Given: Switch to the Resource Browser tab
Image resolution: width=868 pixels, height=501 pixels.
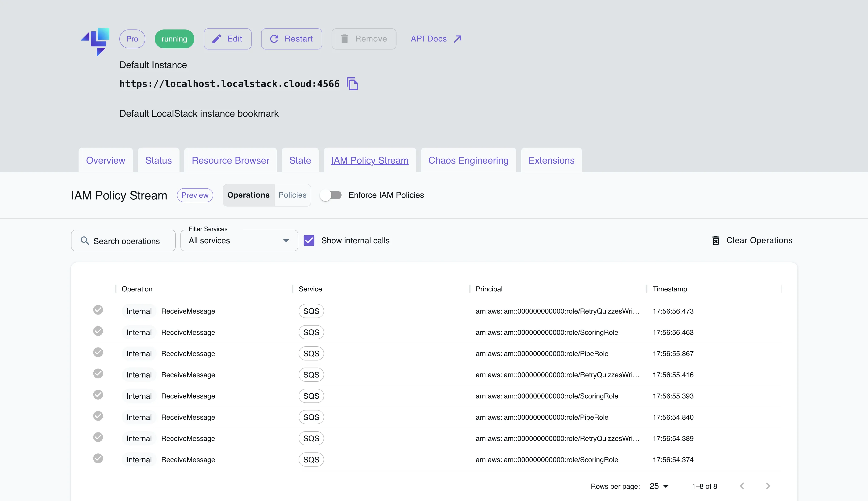Looking at the screenshot, I should [230, 160].
